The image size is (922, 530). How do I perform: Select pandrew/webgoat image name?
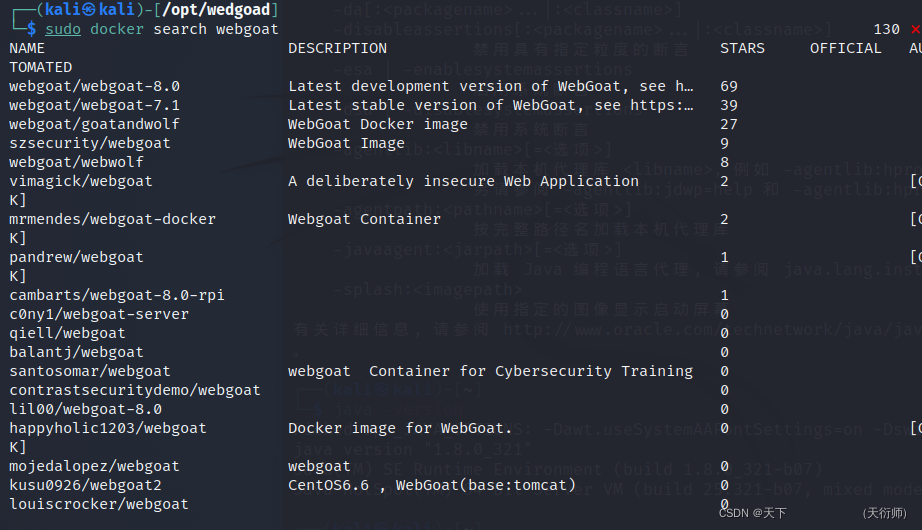click(76, 257)
